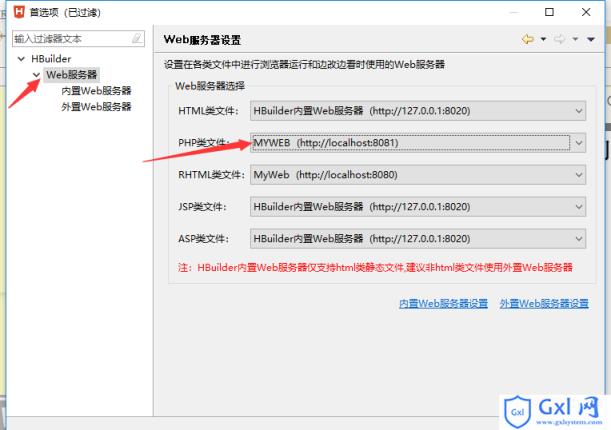
Task: Focus the 输入过滤器文本 filter field
Action: tap(70, 39)
